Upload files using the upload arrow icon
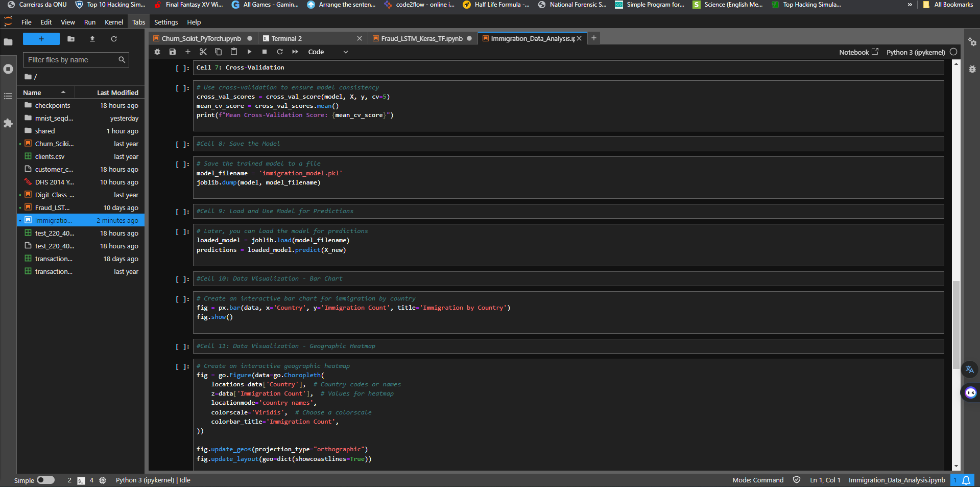Image resolution: width=980 pixels, height=487 pixels. pos(92,39)
